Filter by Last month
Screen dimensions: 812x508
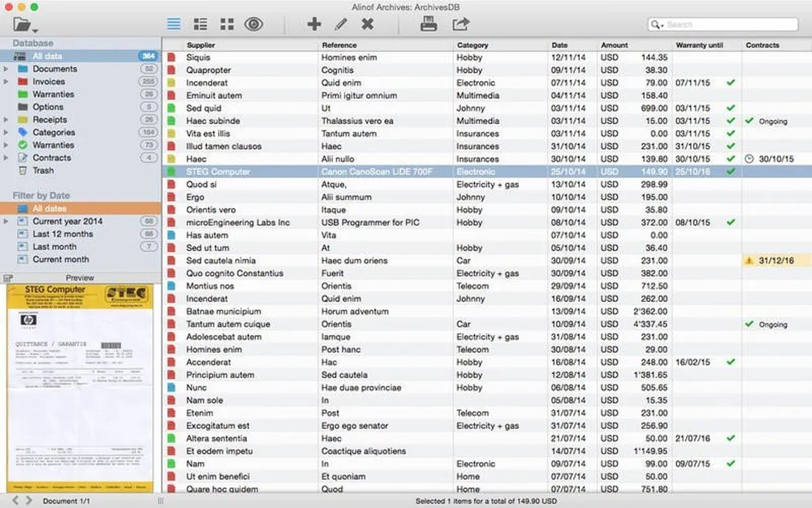click(x=81, y=247)
